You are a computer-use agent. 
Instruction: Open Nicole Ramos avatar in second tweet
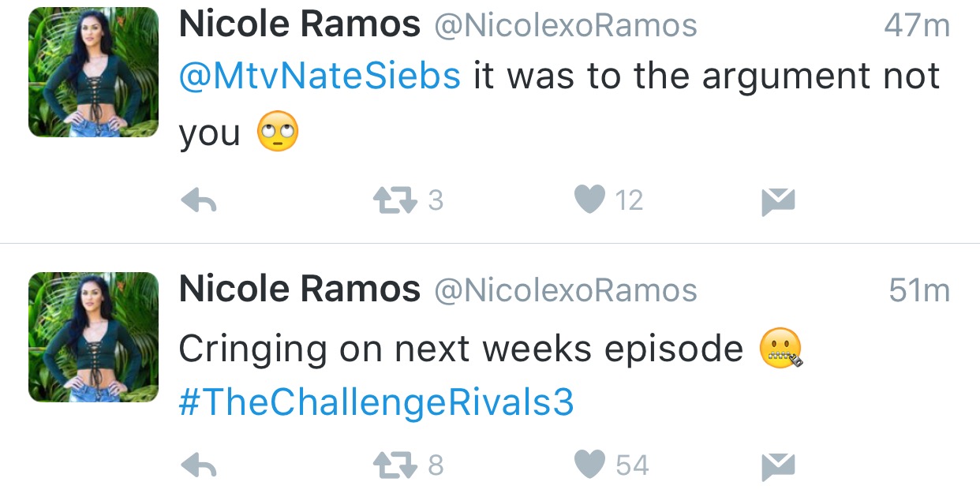coord(93,338)
